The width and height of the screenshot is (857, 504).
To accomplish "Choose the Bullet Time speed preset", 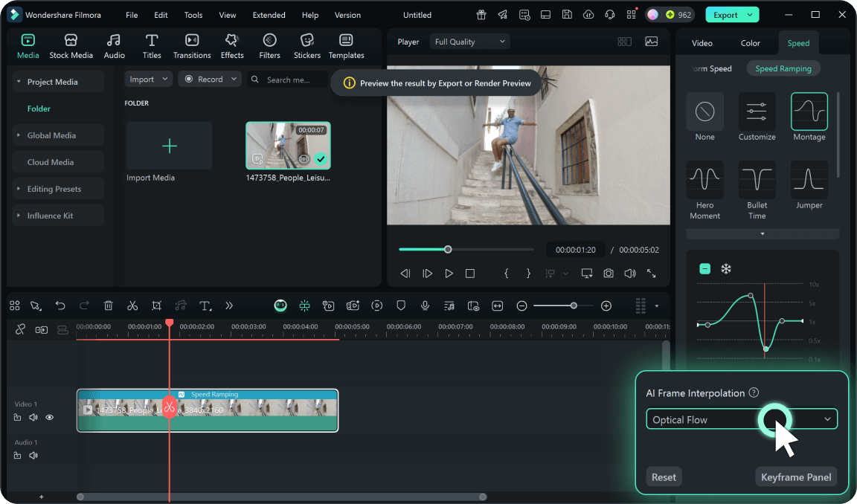I will tap(757, 190).
